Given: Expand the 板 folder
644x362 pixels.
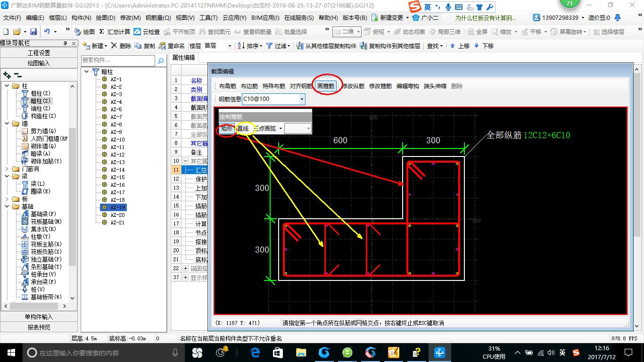Looking at the screenshot, I should 7,199.
